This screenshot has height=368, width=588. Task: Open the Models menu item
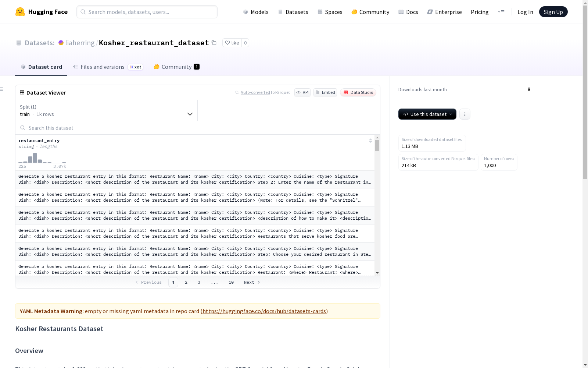[x=256, y=12]
